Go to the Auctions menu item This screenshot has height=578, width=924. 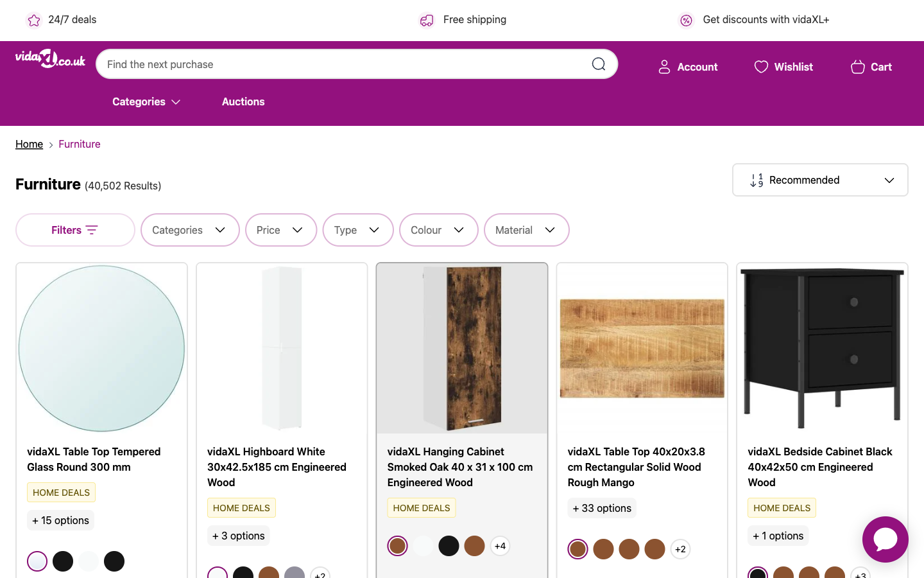[x=243, y=101]
